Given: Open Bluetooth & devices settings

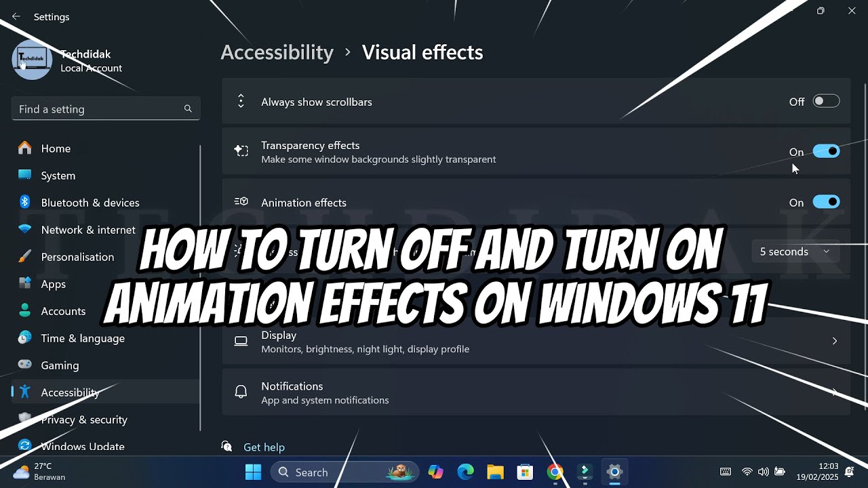Looking at the screenshot, I should [x=106, y=202].
